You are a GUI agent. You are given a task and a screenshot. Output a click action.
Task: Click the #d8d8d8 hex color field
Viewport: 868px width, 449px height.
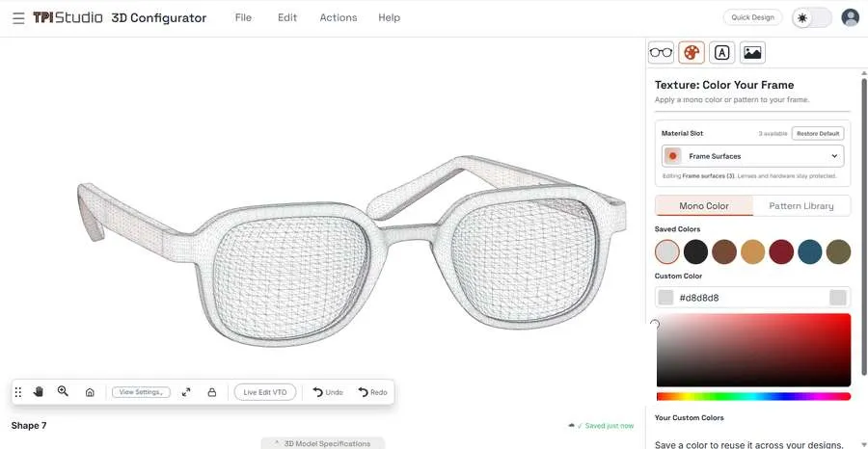[x=752, y=298]
